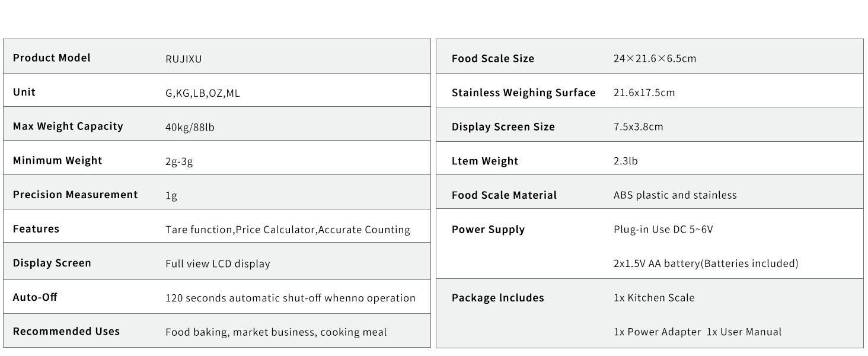Click the G,KG,LB,OZ,ML unit text
Viewport: 868px width, 356px height.
pyautogui.click(x=203, y=93)
